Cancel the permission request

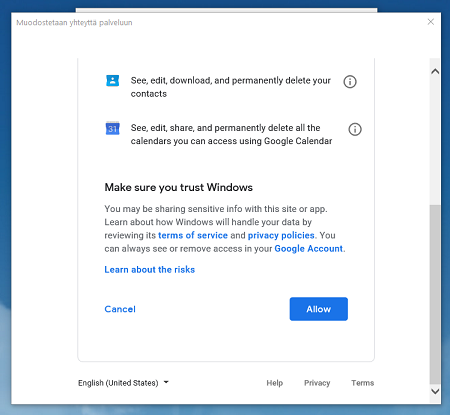120,309
